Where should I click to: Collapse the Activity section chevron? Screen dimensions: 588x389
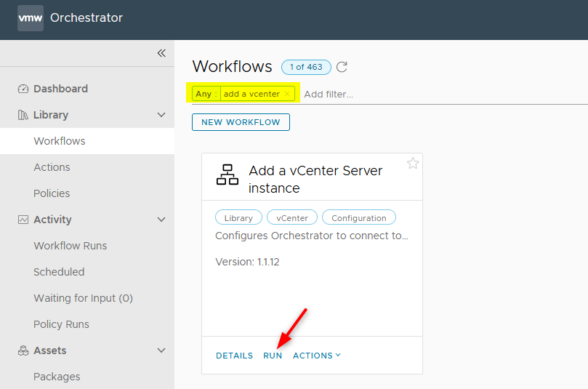coord(161,220)
